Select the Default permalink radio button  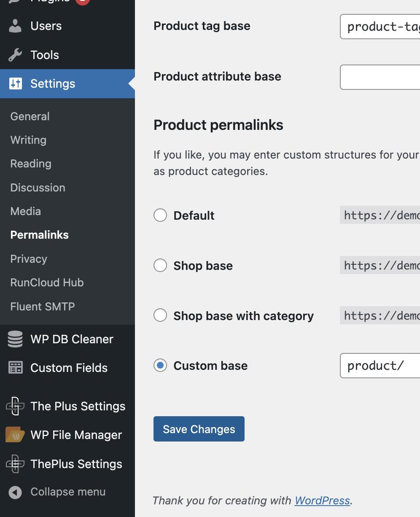coord(160,215)
